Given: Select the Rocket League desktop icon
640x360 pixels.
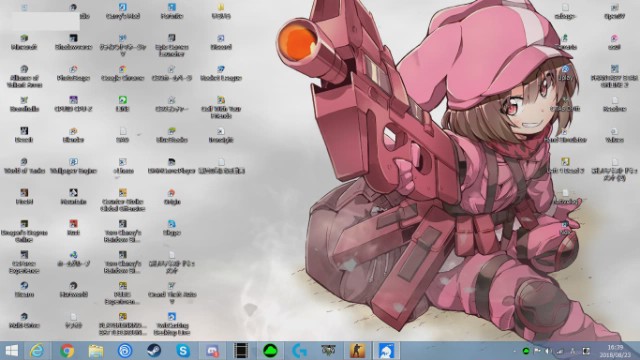Looking at the screenshot, I should (221, 73).
